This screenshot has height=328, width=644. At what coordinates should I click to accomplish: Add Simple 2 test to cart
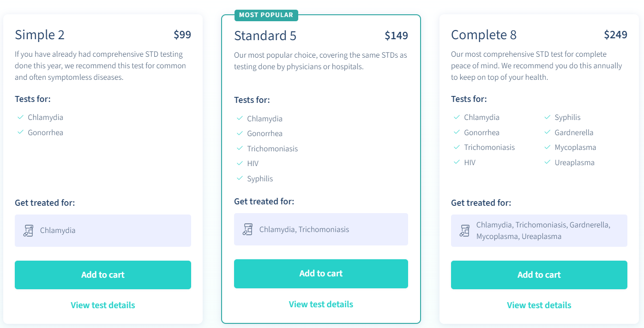(x=103, y=275)
